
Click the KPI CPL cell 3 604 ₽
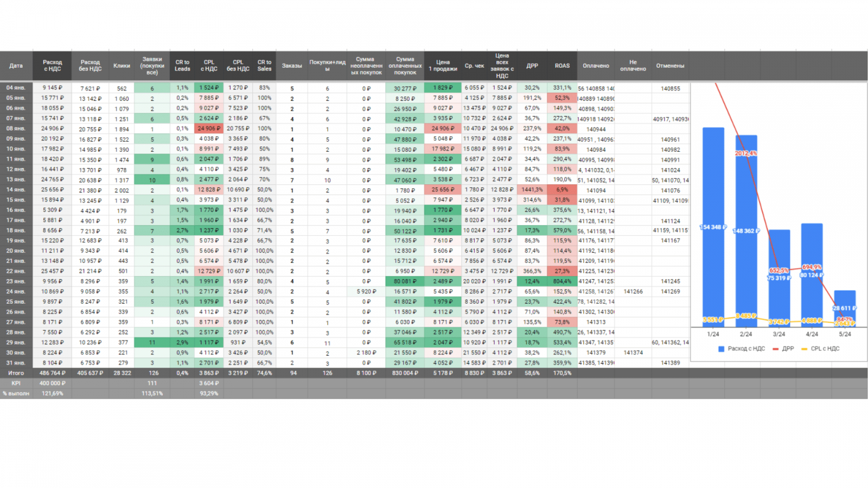click(x=209, y=383)
